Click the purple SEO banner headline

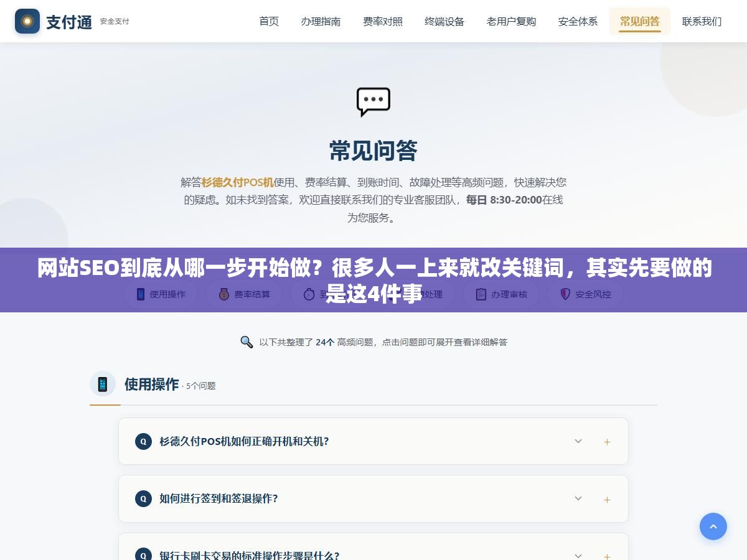[374, 280]
